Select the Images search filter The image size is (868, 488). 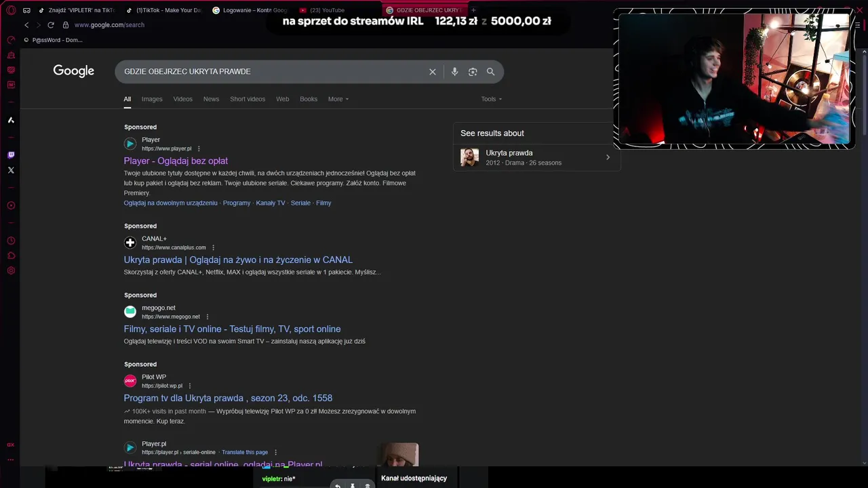[152, 99]
